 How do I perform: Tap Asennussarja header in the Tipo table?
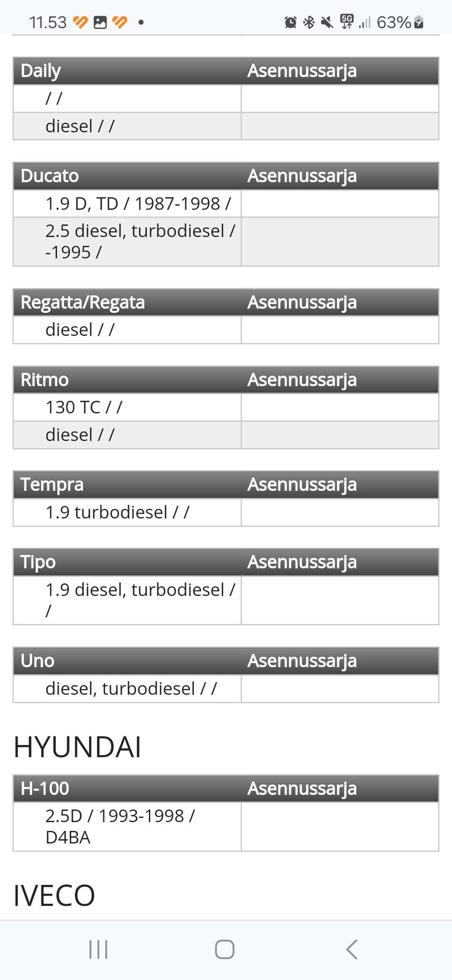point(302,562)
